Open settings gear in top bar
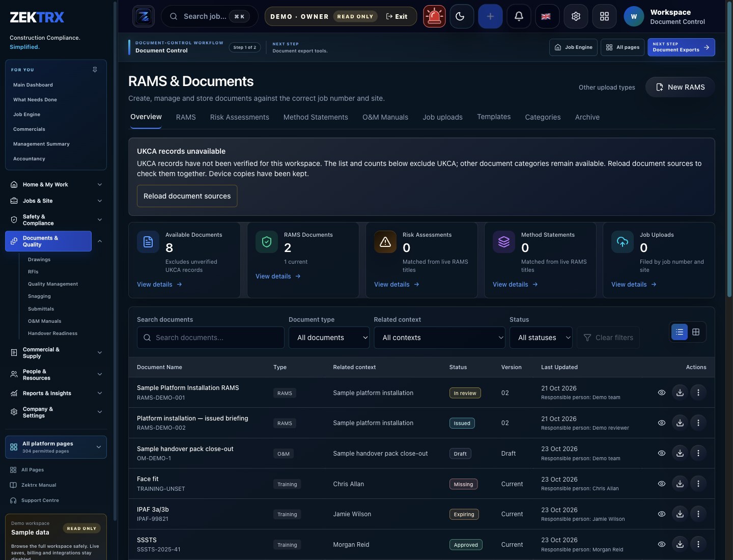This screenshot has width=733, height=560. (576, 16)
